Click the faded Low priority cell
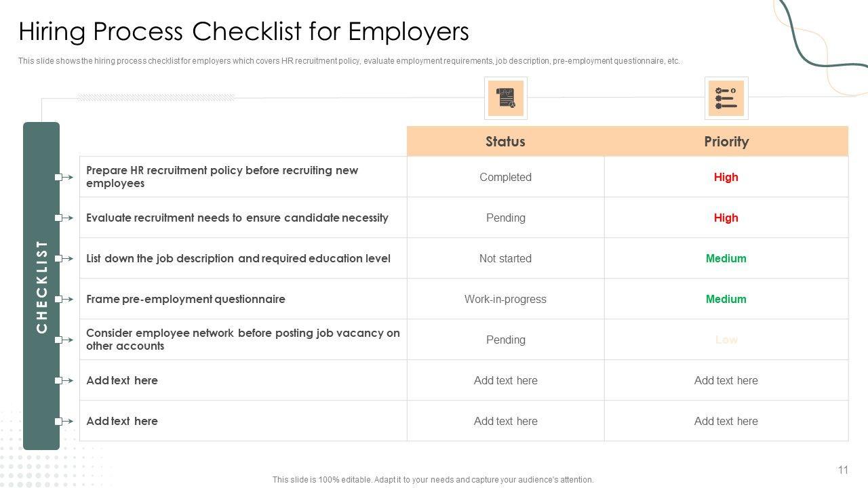The height and width of the screenshot is (488, 868). point(726,340)
